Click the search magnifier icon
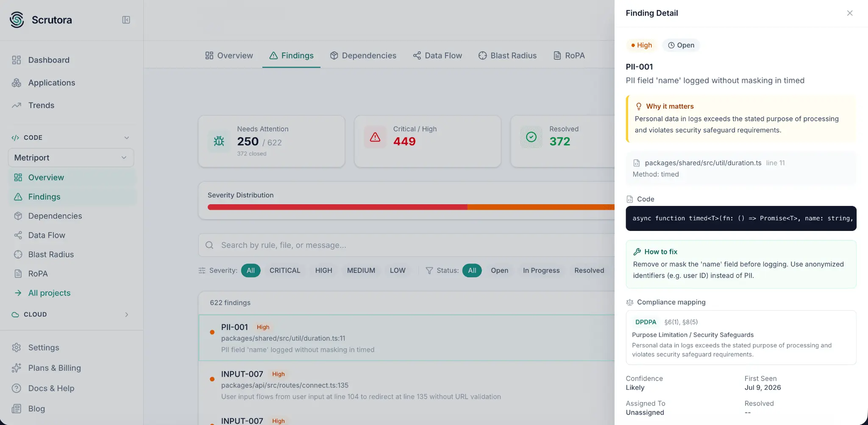This screenshot has width=868, height=425. coord(209,245)
